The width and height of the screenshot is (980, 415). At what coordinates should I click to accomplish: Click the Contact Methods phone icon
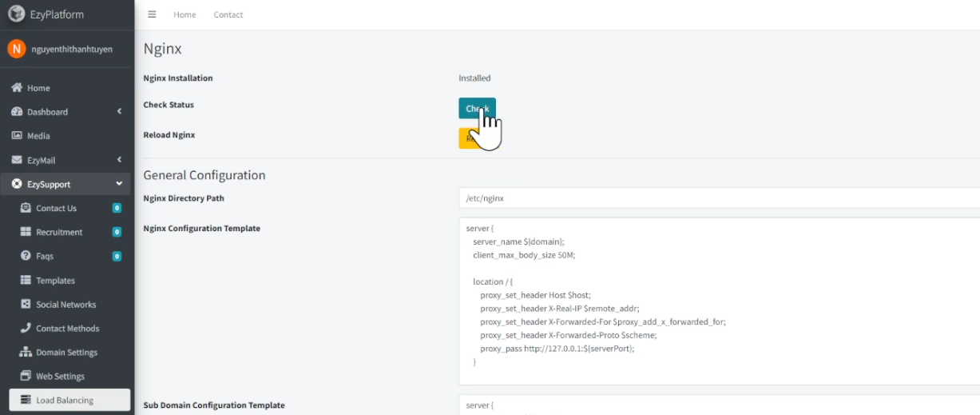point(25,329)
